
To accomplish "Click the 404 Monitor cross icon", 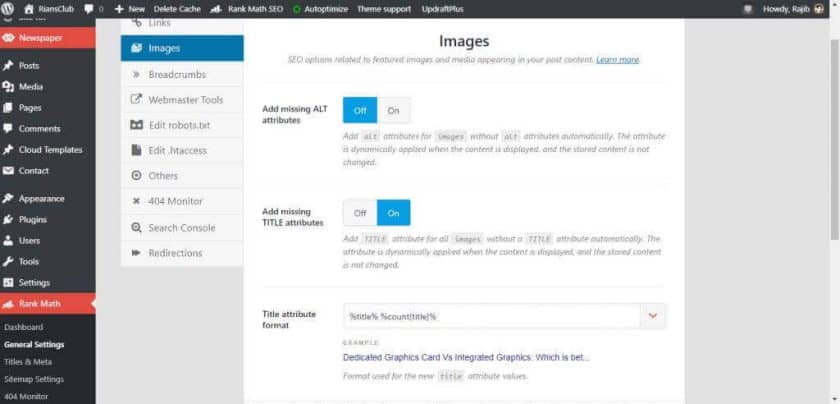I will (137, 201).
